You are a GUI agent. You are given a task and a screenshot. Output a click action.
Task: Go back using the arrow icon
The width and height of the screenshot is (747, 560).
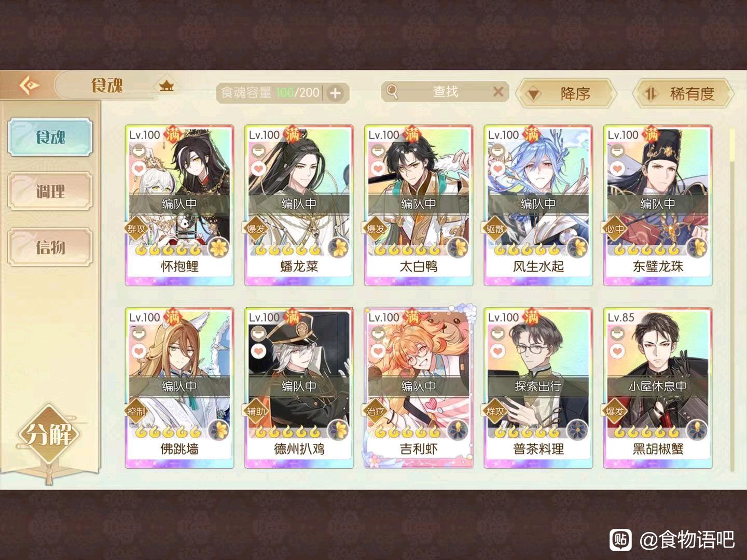tap(29, 85)
